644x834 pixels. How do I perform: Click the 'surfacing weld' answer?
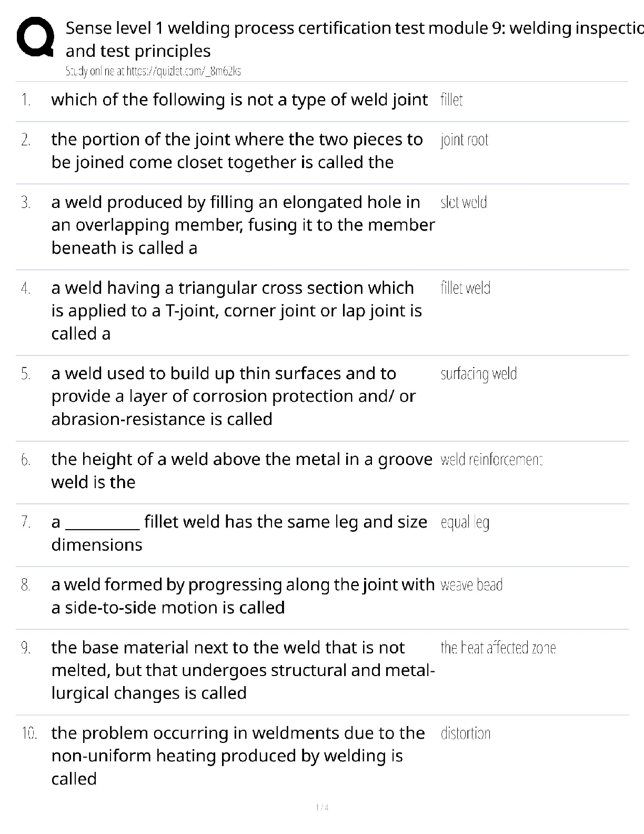click(x=478, y=374)
